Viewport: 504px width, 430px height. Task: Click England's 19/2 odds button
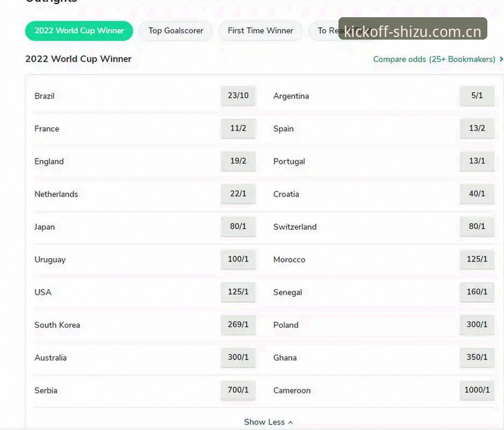[x=238, y=161]
